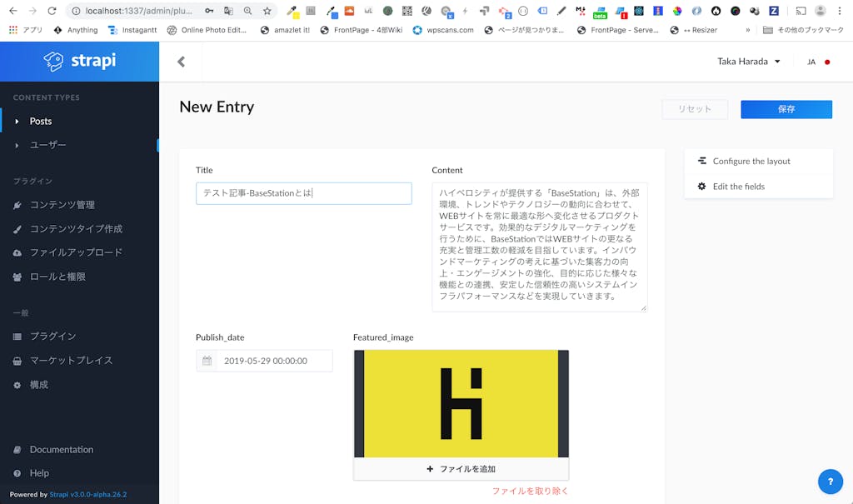The image size is (853, 504).
Task: Open その他のブックマーク folder
Action: pyautogui.click(x=803, y=30)
